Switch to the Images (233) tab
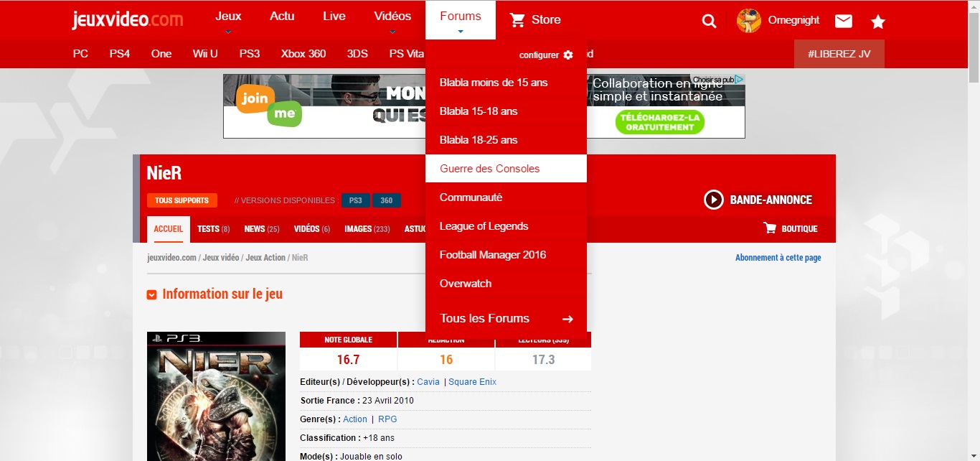Screen dimensions: 980x461 pos(367,229)
